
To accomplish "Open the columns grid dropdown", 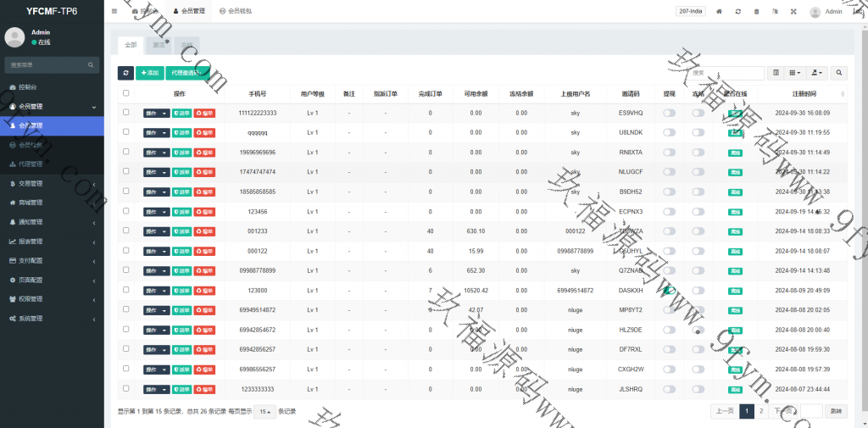I will pyautogui.click(x=796, y=74).
